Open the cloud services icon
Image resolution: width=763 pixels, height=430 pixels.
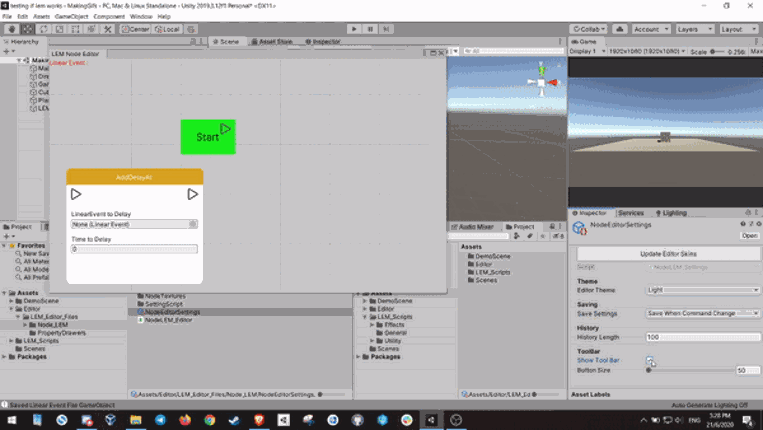point(619,29)
